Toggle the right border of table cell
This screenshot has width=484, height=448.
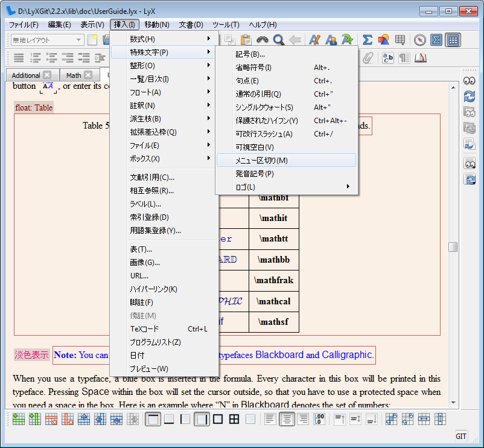(x=202, y=419)
